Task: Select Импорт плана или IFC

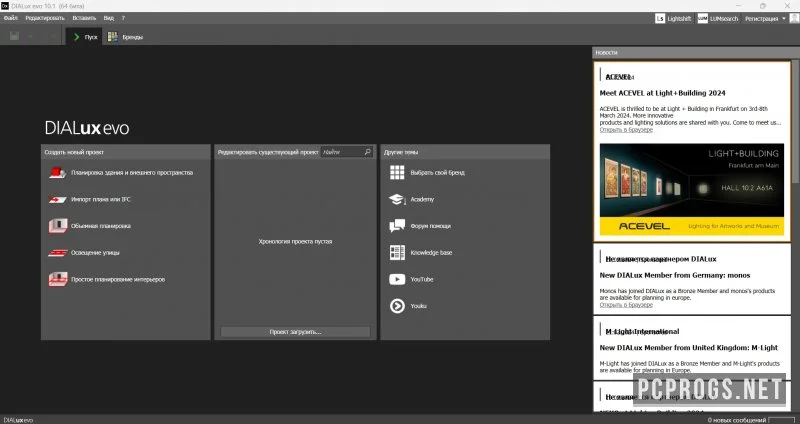Action: [x=101, y=199]
